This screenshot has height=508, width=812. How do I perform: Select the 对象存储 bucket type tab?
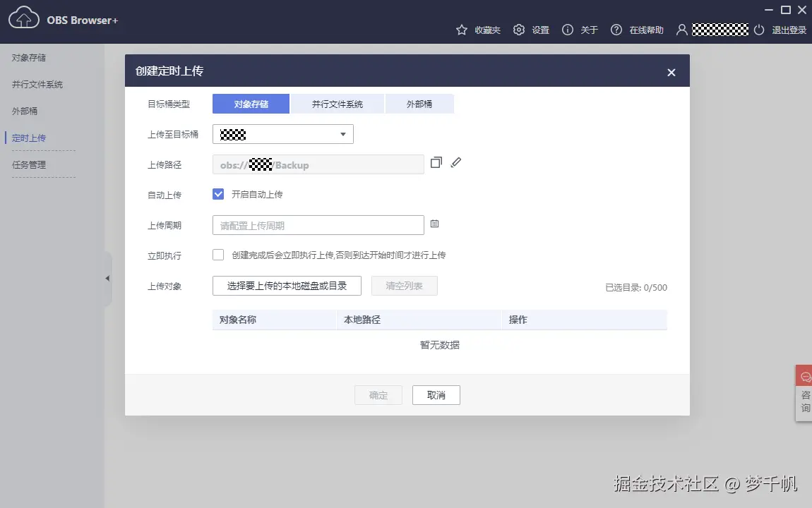tap(251, 104)
